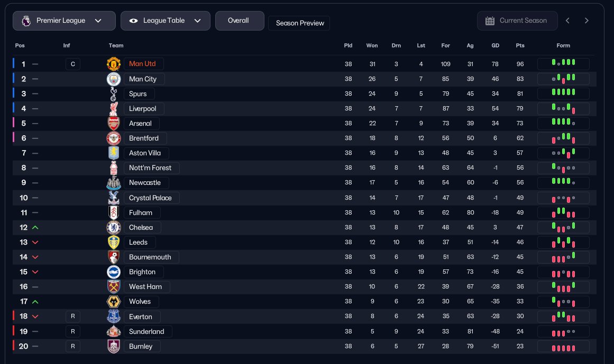Click the Newcastle club badge
Viewport: 614px width, 364px height.
point(114,183)
